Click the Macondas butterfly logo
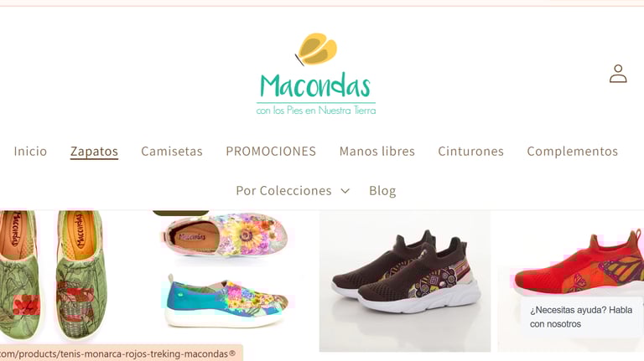Viewport: 644px width, 361px height. (x=316, y=49)
